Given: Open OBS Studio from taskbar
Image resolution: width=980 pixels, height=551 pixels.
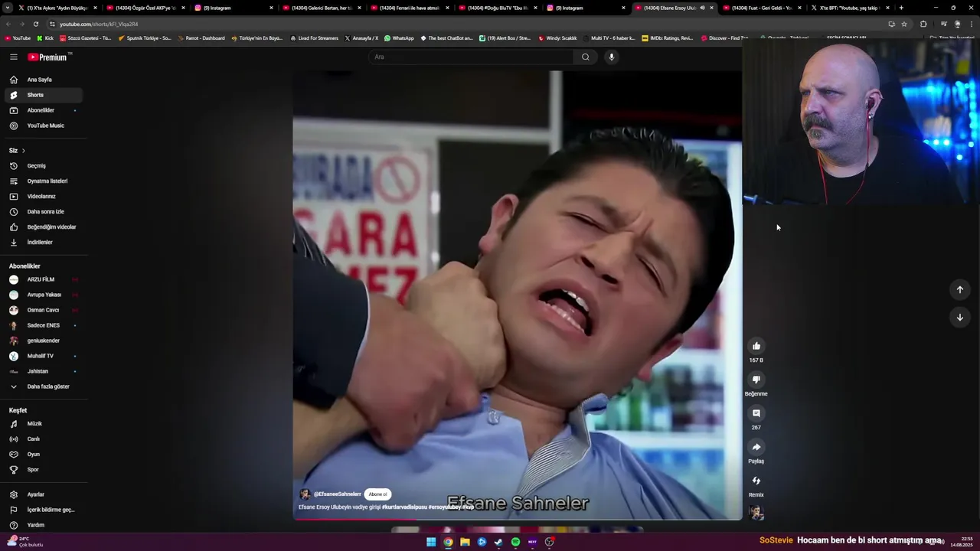Looking at the screenshot, I should click(x=549, y=542).
